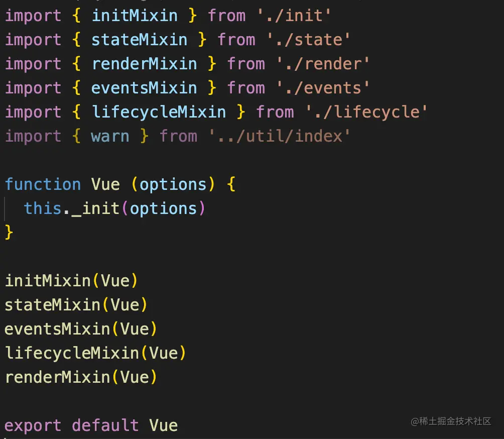Click the 'function' keyword before Vue
Image resolution: width=504 pixels, height=439 pixels.
point(43,184)
